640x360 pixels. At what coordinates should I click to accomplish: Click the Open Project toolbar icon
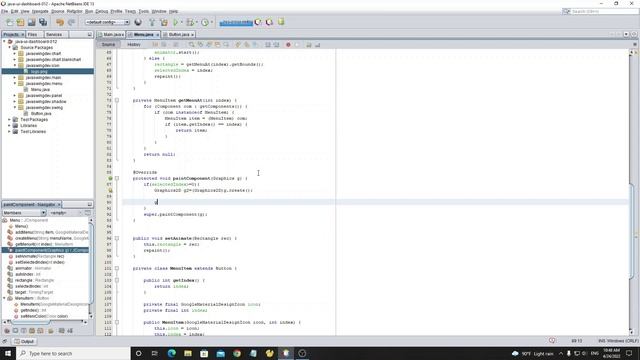pyautogui.click(x=31, y=22)
